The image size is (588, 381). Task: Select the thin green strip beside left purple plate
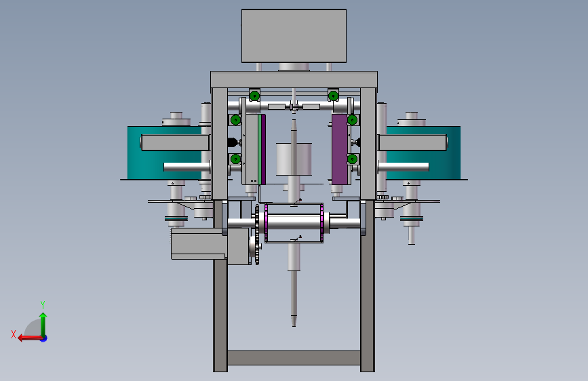tap(260, 149)
